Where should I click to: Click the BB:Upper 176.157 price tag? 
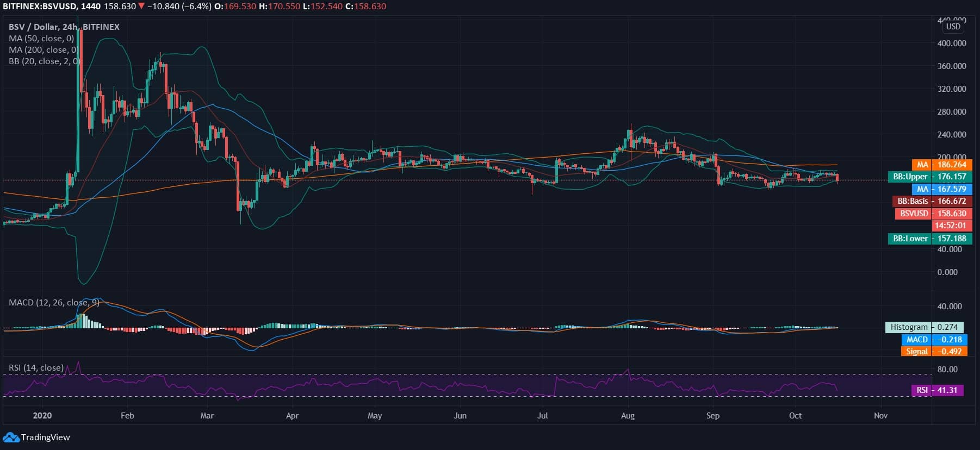pyautogui.click(x=930, y=177)
